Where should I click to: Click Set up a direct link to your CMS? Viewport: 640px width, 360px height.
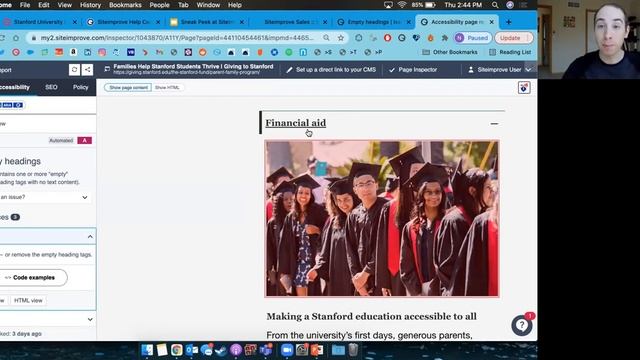[336, 70]
